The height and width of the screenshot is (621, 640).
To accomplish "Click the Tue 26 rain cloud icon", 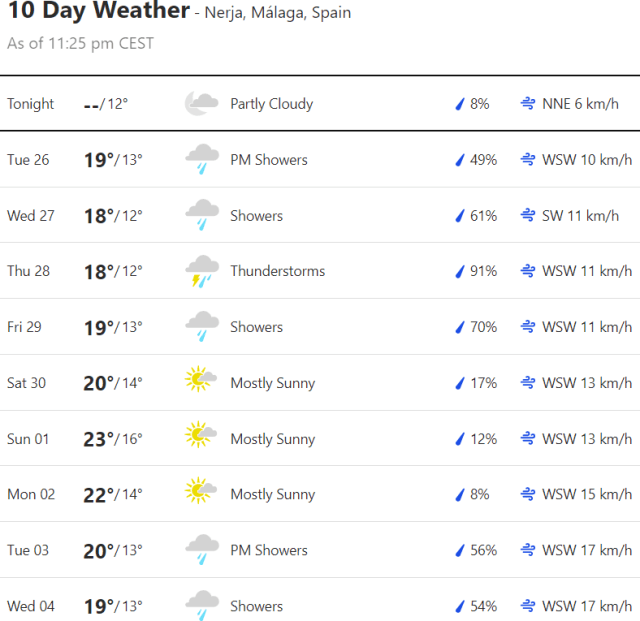I will click(202, 159).
